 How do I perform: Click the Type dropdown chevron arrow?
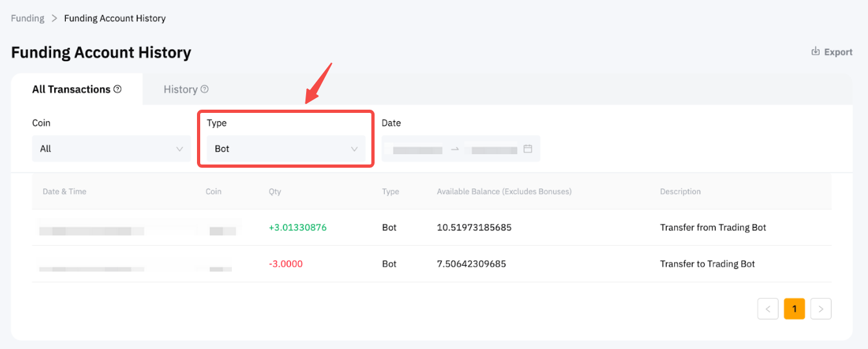click(354, 149)
